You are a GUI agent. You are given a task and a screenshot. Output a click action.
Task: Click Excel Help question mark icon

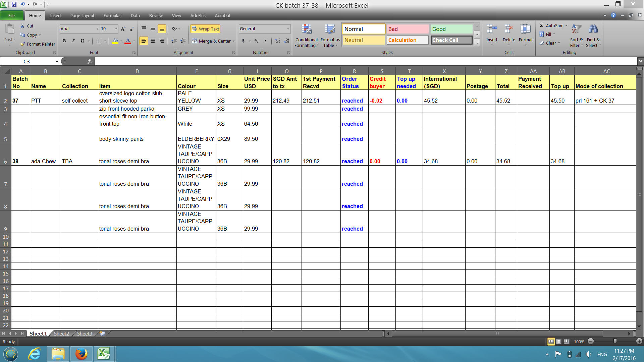point(613,15)
